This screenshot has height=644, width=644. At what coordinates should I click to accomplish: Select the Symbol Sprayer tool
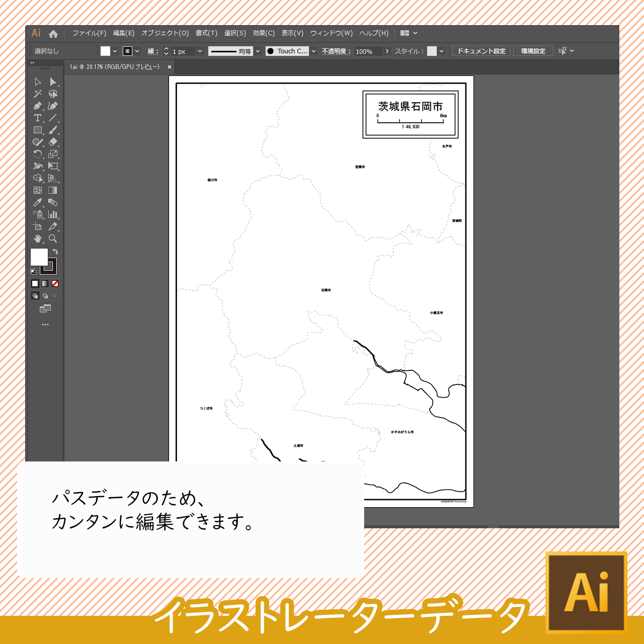pyautogui.click(x=38, y=214)
